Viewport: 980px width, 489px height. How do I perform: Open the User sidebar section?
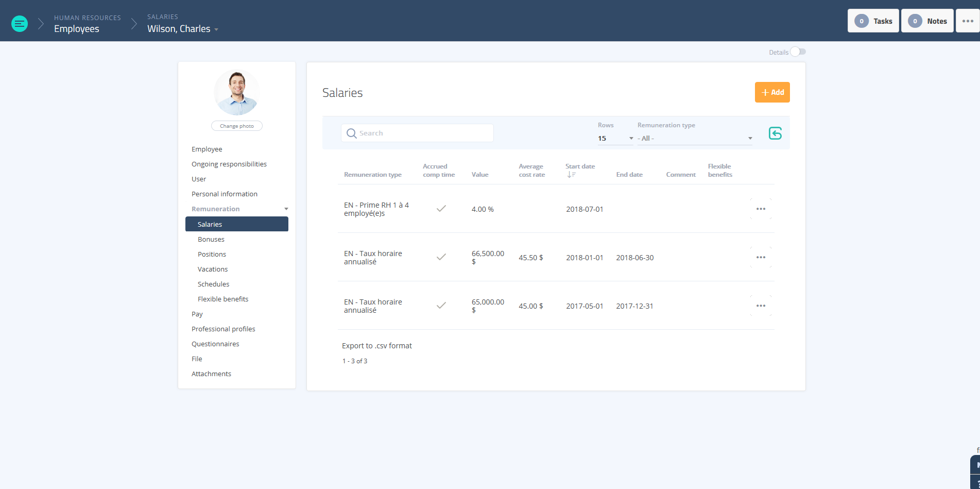tap(199, 179)
